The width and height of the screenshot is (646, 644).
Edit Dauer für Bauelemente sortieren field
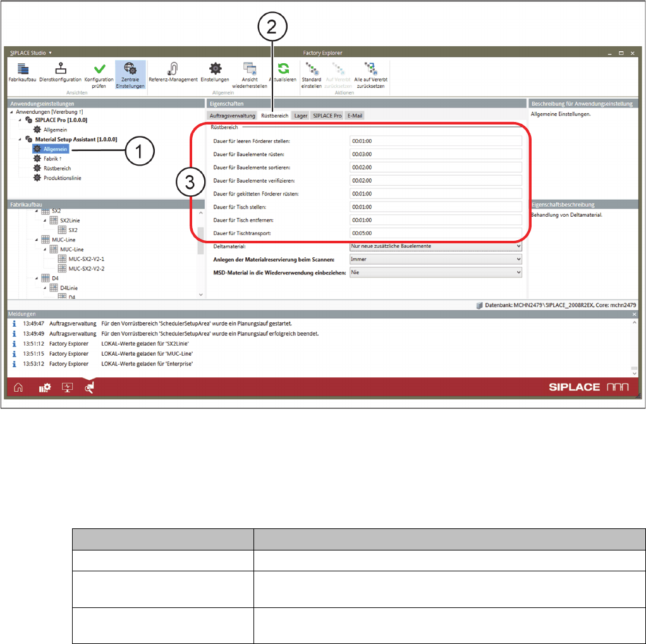pos(436,167)
